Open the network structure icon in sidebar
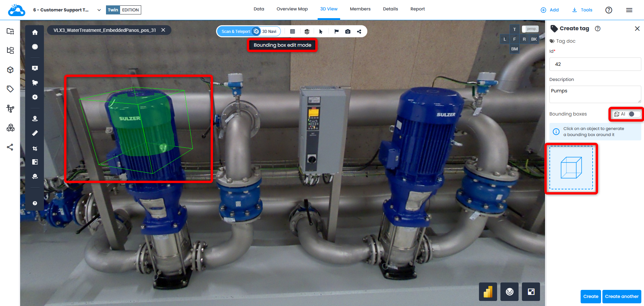 [10, 108]
